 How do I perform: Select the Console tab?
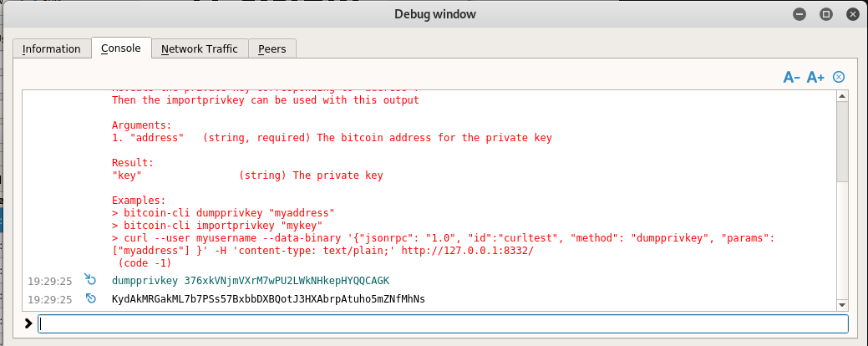[x=120, y=48]
